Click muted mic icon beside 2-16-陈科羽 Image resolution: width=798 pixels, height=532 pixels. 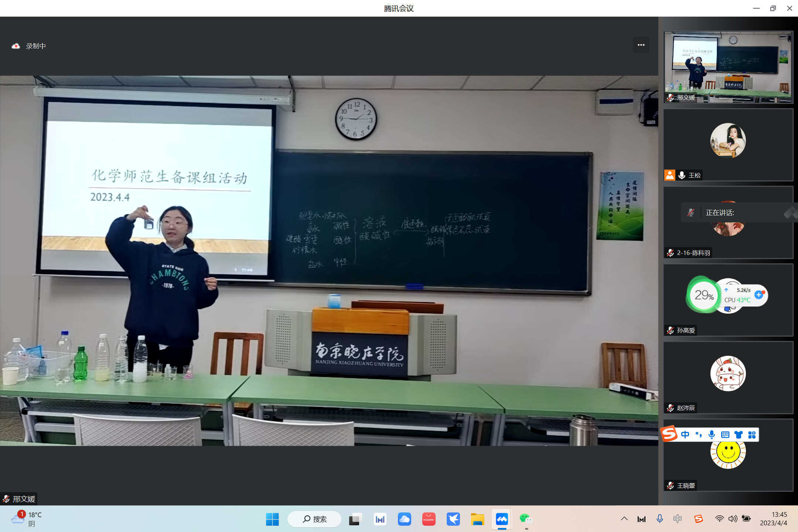670,253
